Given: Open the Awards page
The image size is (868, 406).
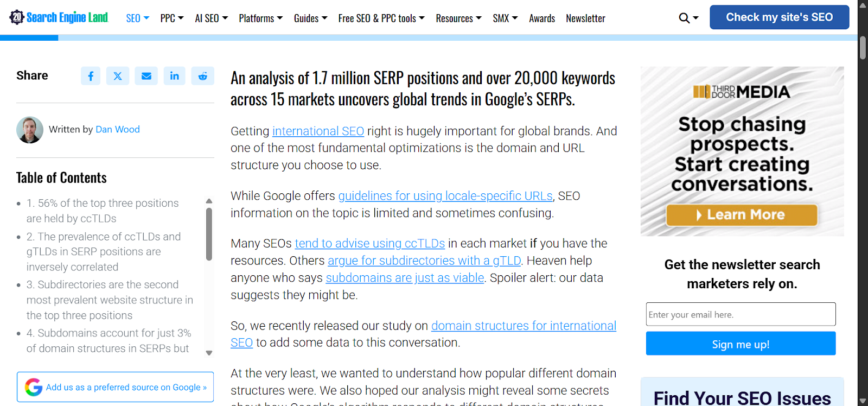Looking at the screenshot, I should point(542,18).
